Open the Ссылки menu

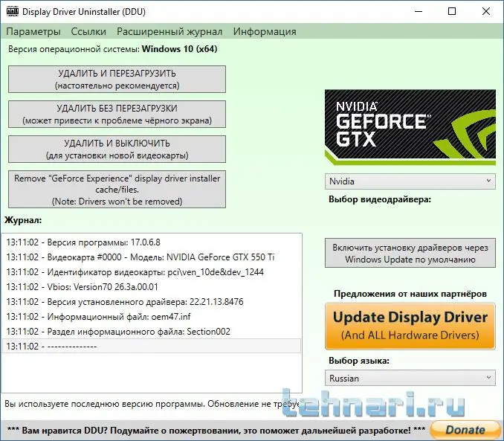tap(88, 31)
